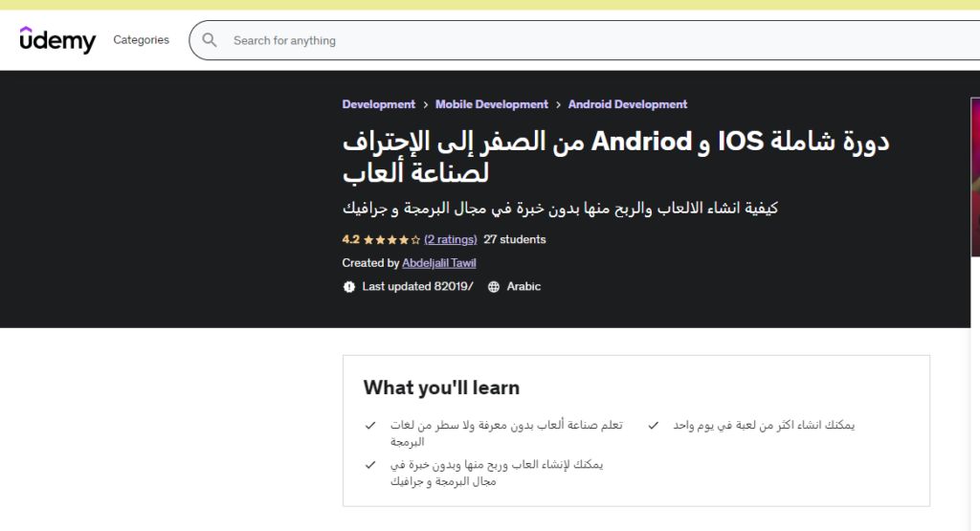
Task: Open Android Development breadcrumb link
Action: [628, 104]
